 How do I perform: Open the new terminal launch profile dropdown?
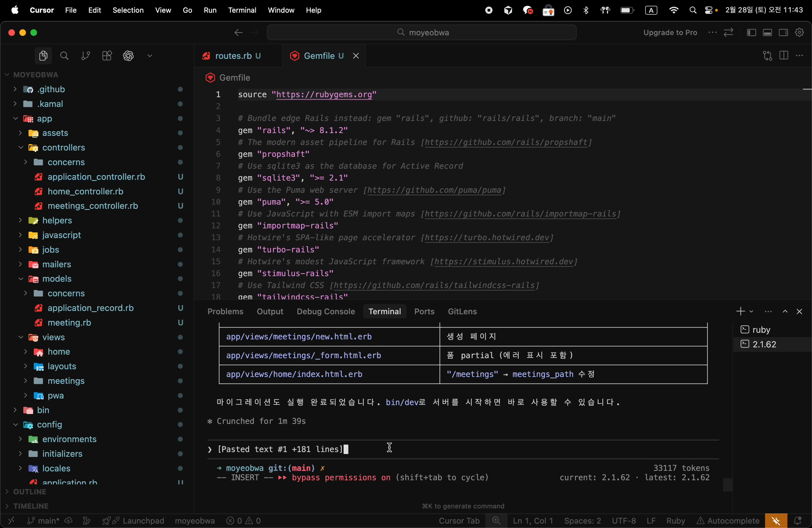tap(751, 311)
